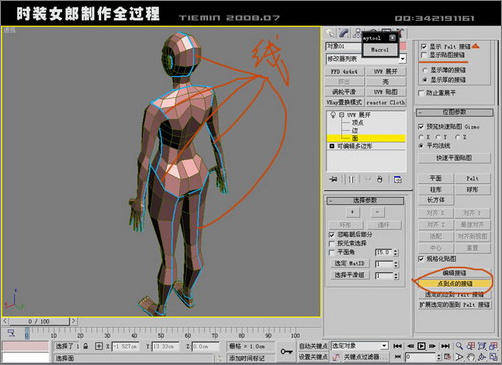Toggle absolute transform type-in icon
The height and width of the screenshot is (365, 502).
[x=99, y=346]
